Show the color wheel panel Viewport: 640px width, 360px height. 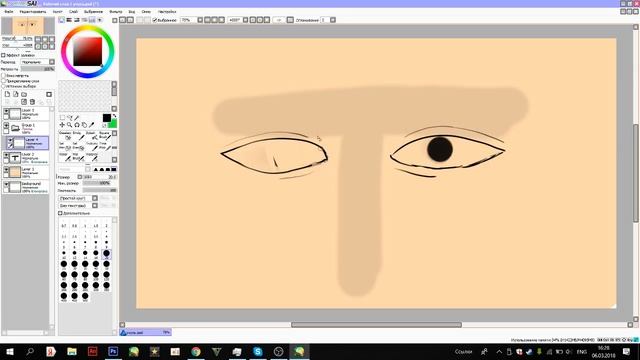point(62,20)
